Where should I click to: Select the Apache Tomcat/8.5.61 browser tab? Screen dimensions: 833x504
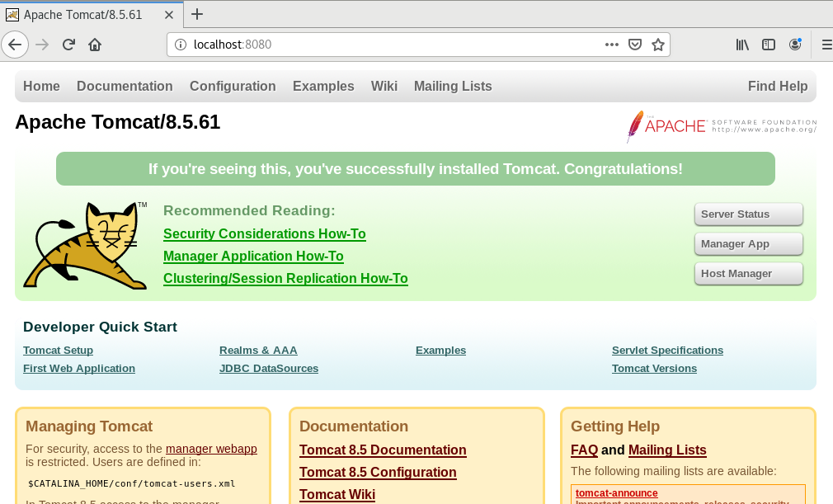[92, 14]
